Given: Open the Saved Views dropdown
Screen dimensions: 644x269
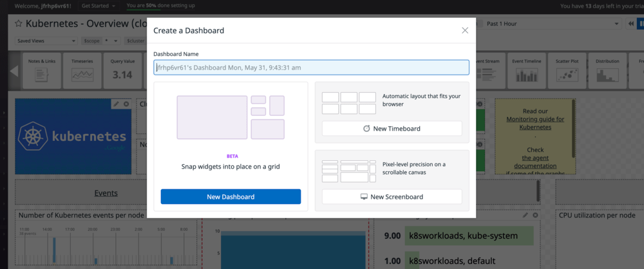Looking at the screenshot, I should 46,41.
